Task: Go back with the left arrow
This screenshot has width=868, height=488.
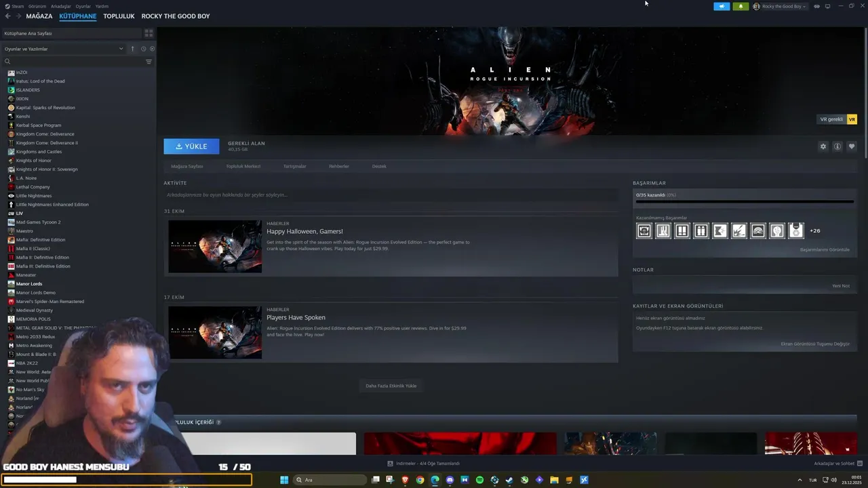Action: point(8,16)
